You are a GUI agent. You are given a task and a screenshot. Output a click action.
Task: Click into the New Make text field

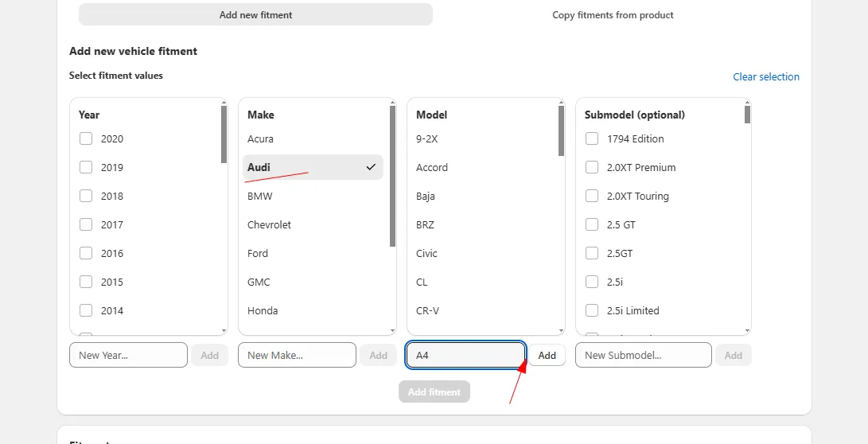[297, 356]
